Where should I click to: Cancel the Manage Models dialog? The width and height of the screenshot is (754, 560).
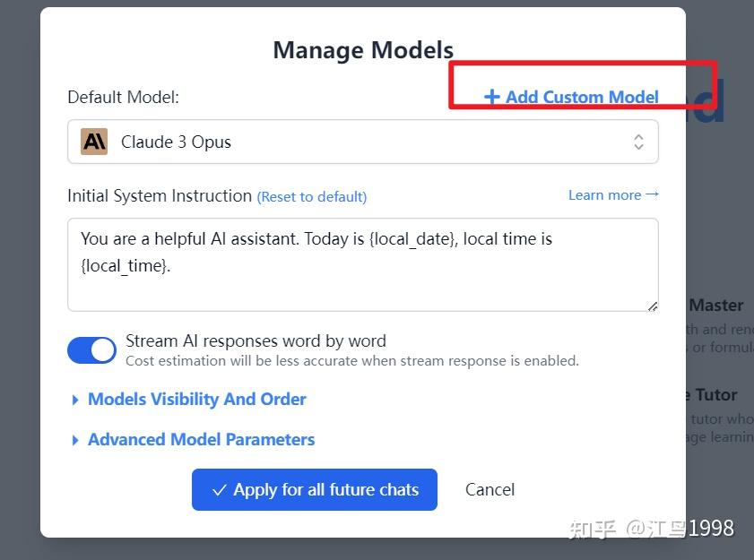click(490, 490)
